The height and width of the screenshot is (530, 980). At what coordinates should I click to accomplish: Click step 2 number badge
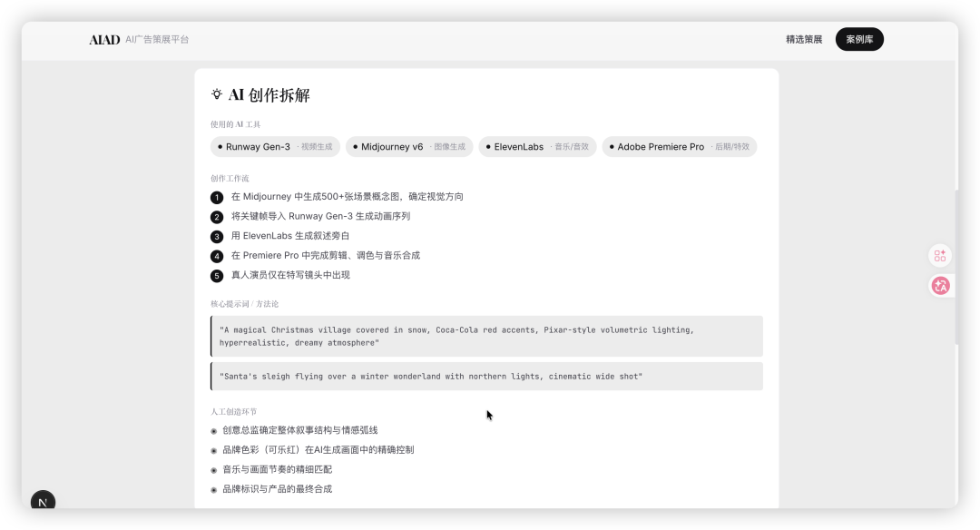[217, 217]
